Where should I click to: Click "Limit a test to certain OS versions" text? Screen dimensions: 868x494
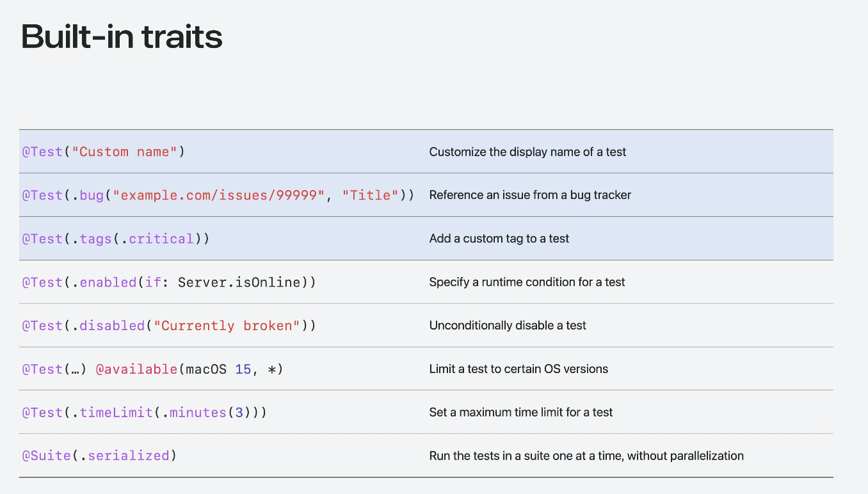[518, 369]
